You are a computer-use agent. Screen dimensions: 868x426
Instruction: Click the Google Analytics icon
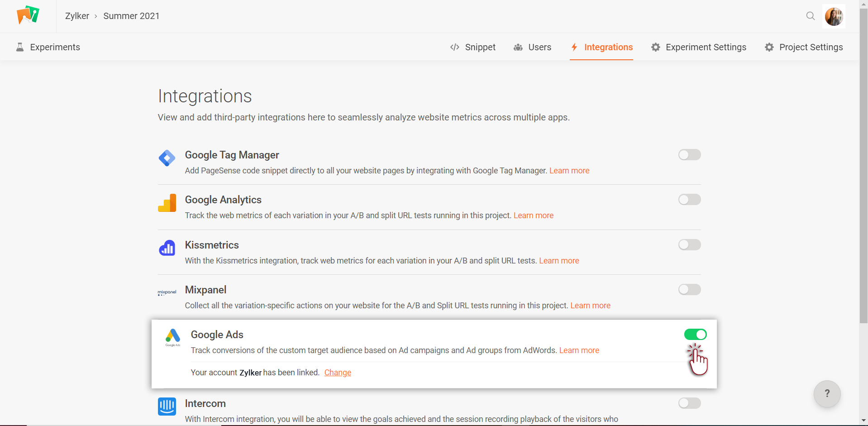click(x=167, y=203)
